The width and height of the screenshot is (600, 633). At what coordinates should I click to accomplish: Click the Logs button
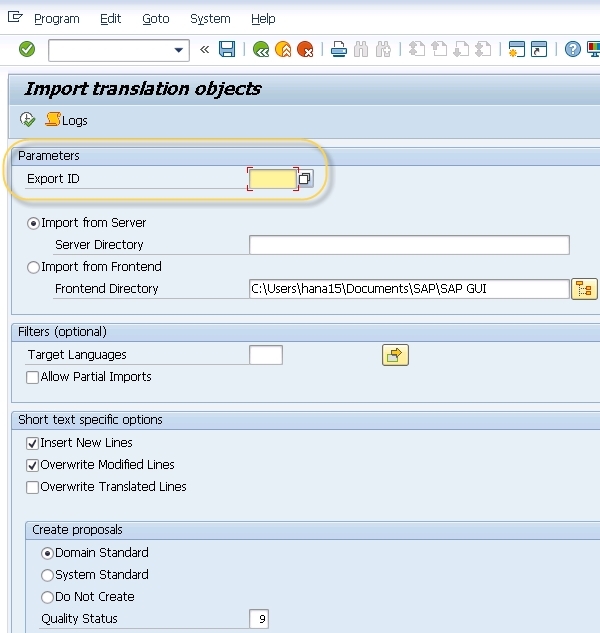(x=66, y=120)
